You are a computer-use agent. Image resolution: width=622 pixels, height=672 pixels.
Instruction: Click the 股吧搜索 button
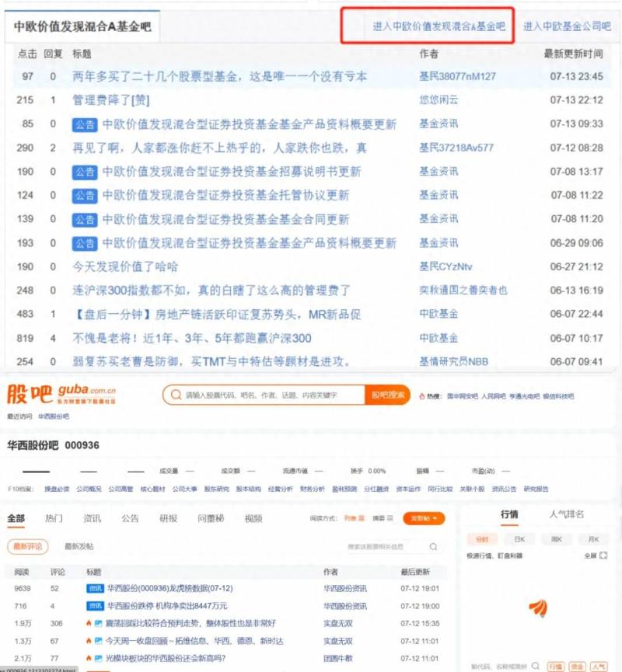click(387, 395)
